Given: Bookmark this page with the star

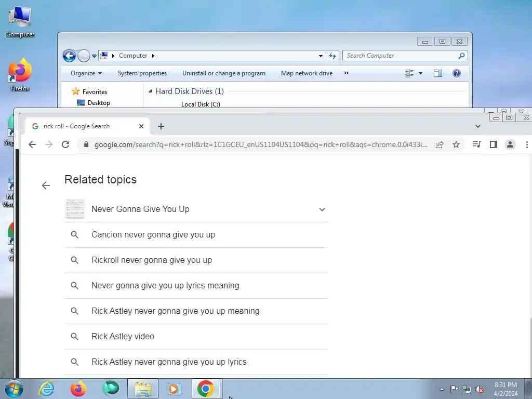Looking at the screenshot, I should pos(456,144).
